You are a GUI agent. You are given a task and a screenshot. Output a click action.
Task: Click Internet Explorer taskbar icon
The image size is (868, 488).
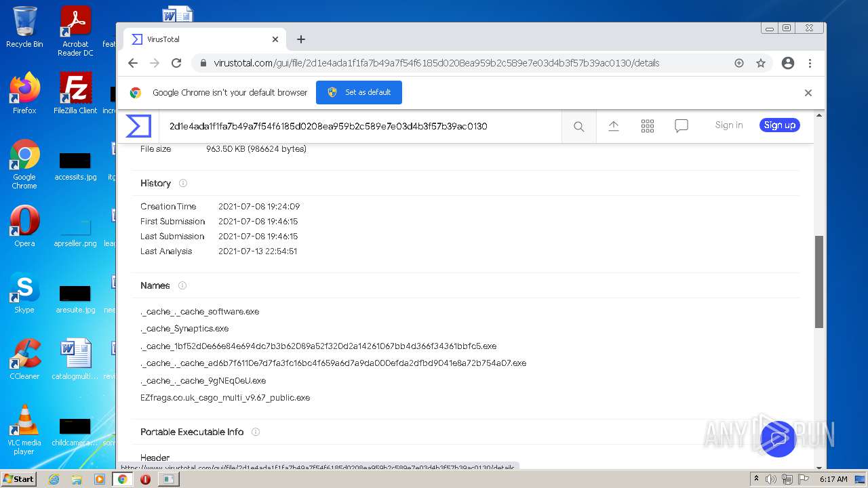point(54,479)
